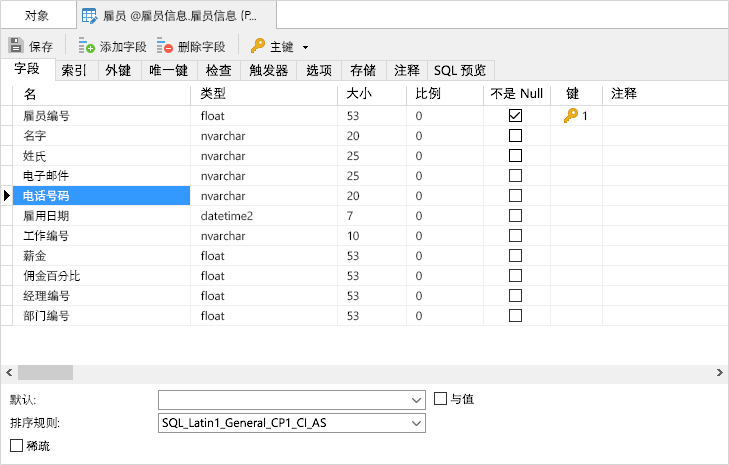The image size is (729, 465).
Task: Click the Delete Field (删除字段) icon
Action: coord(166,46)
